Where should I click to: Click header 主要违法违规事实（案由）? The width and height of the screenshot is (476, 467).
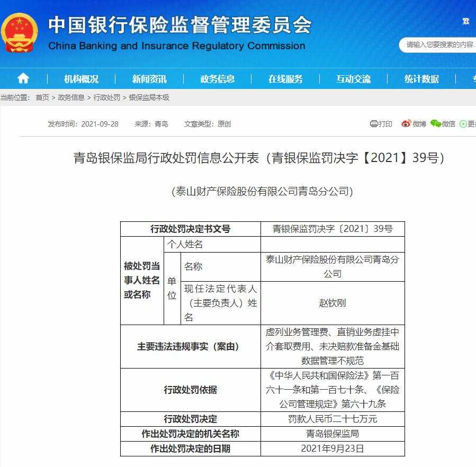coord(190,346)
